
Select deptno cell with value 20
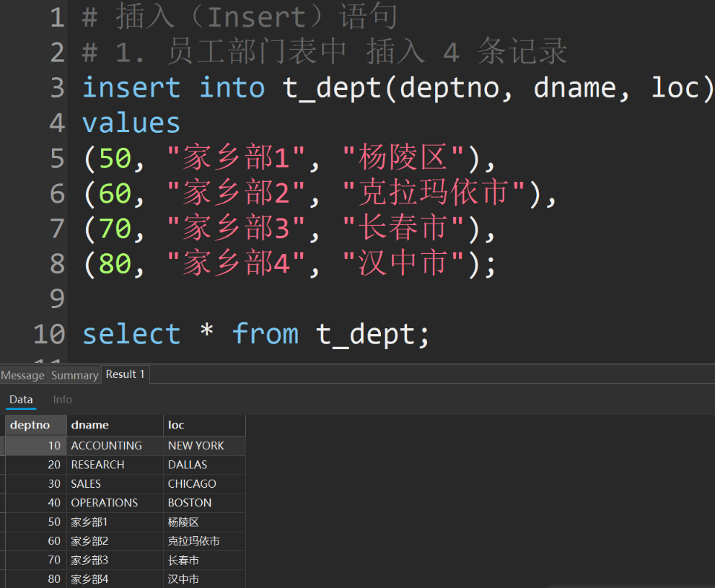coord(36,465)
